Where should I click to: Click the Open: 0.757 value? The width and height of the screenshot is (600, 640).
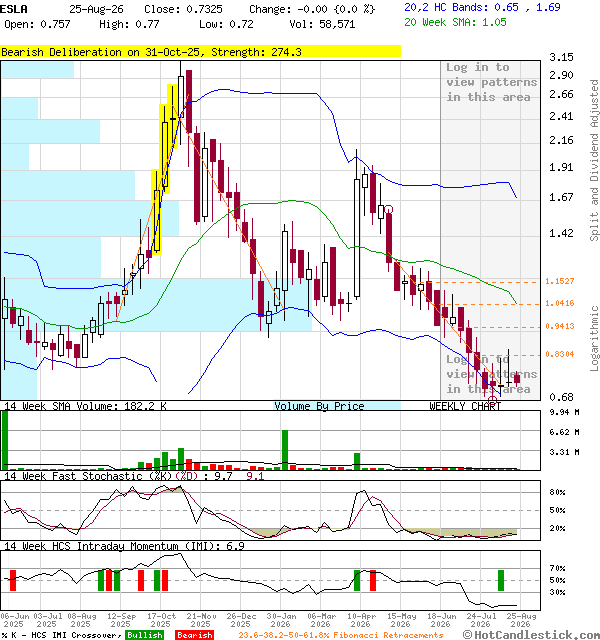pyautogui.click(x=37, y=24)
